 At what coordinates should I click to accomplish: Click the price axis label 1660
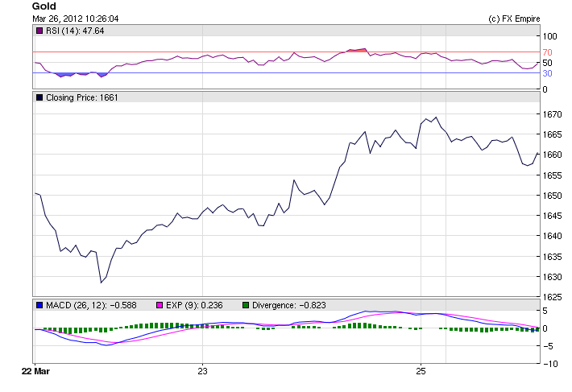click(553, 155)
